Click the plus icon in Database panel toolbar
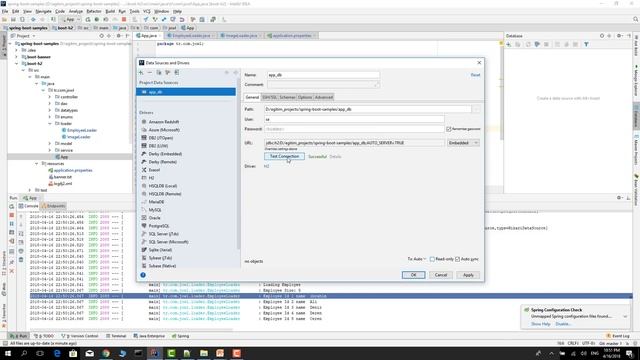640x360 pixels. tap(509, 44)
